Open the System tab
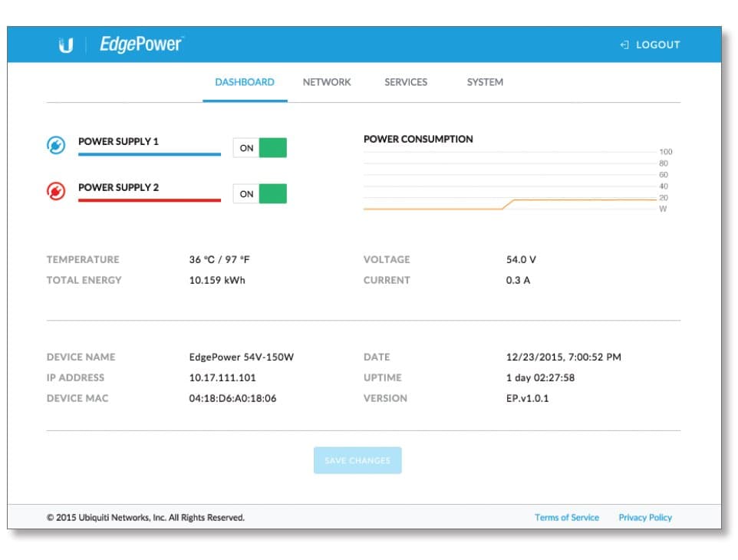The image size is (738, 560). tap(485, 82)
